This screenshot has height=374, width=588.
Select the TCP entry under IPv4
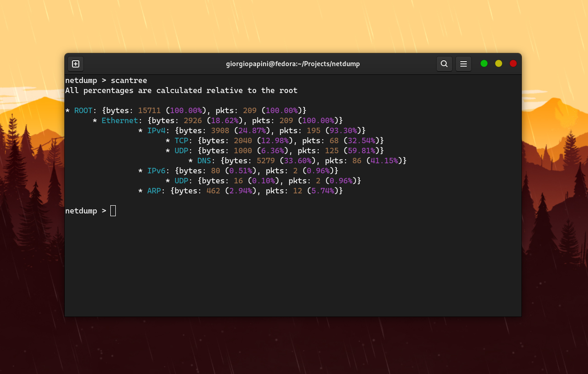181,140
